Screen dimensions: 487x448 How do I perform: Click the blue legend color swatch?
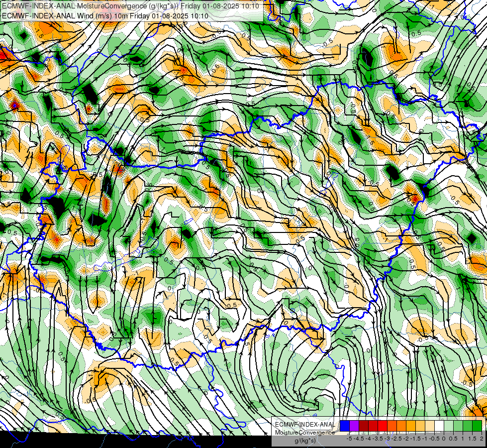click(345, 426)
